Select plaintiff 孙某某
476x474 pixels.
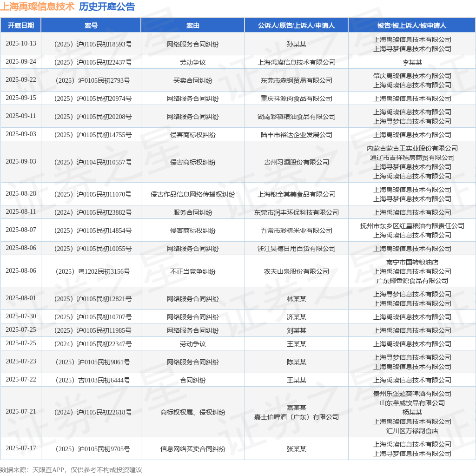click(x=296, y=44)
